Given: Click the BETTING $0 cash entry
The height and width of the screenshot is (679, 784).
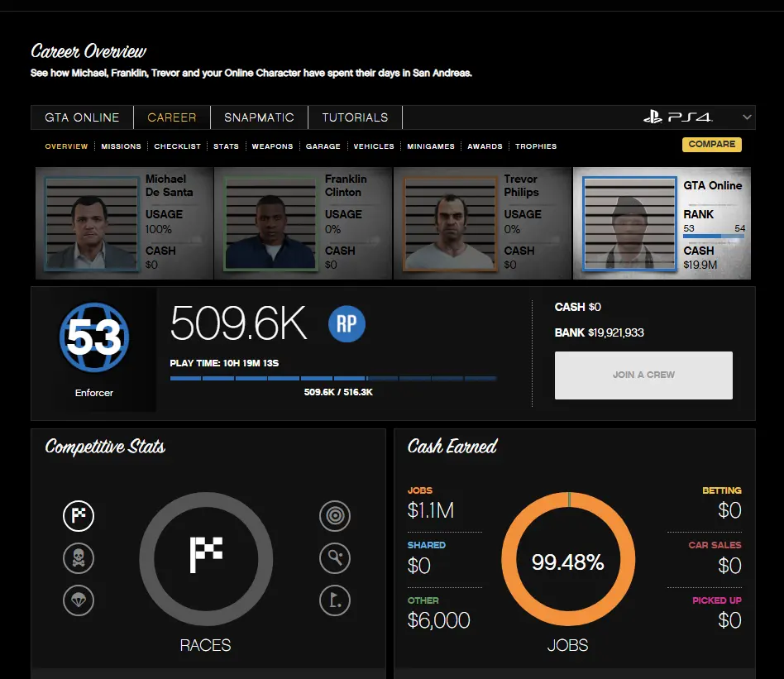Looking at the screenshot, I should click(x=722, y=504).
